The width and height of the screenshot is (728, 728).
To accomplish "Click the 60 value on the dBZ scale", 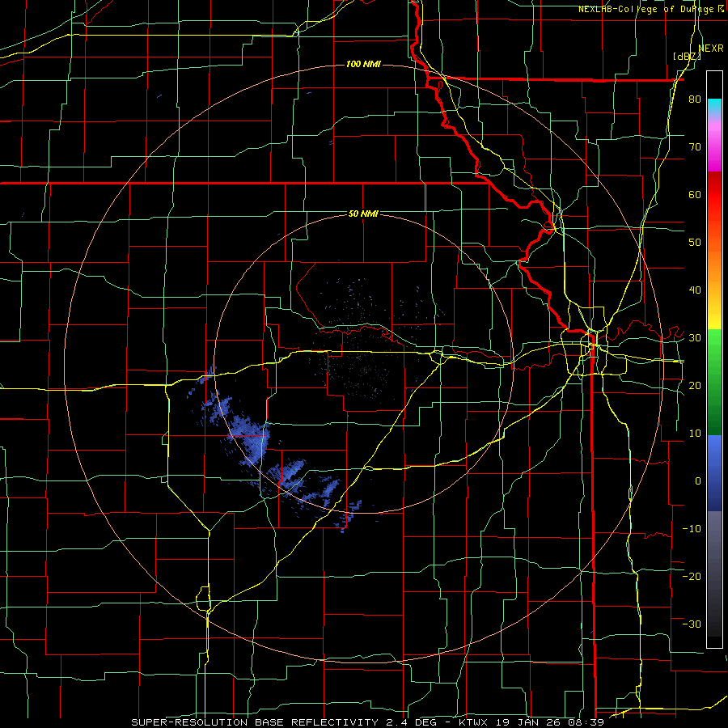I will point(695,194).
